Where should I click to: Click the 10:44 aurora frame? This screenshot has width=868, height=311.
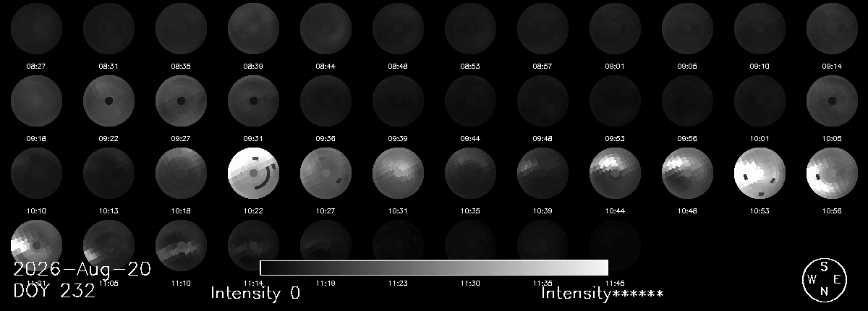615,173
